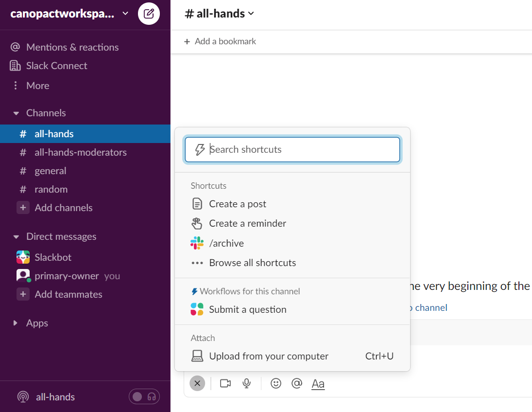Image resolution: width=532 pixels, height=412 pixels.
Task: Expand the Apps section
Action: click(x=15, y=323)
